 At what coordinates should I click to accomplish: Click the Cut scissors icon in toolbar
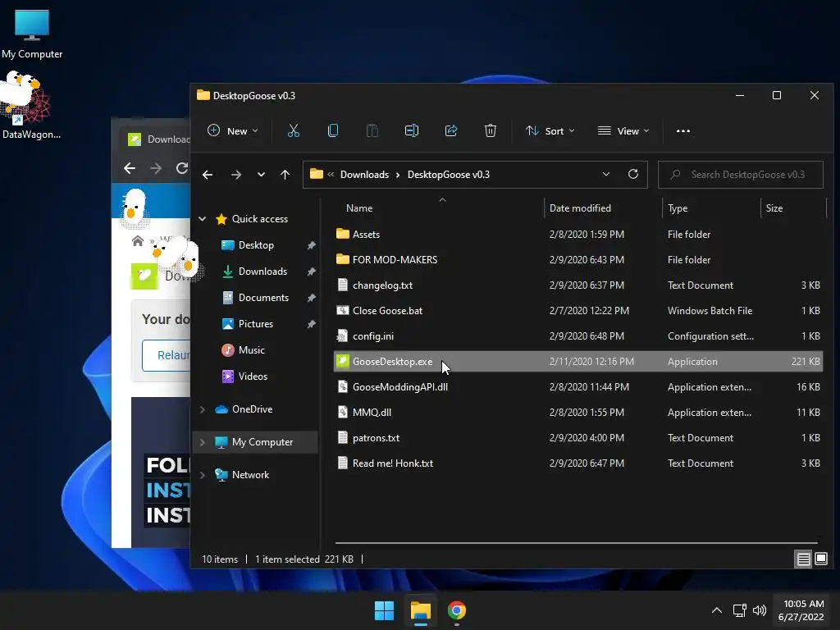pyautogui.click(x=294, y=130)
